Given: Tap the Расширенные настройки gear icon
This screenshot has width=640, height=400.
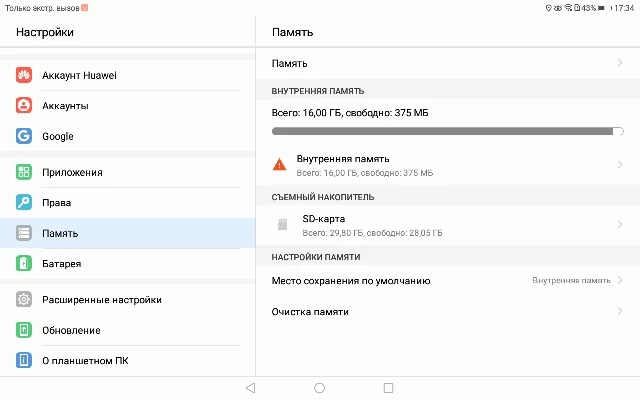Looking at the screenshot, I should pos(24,299).
